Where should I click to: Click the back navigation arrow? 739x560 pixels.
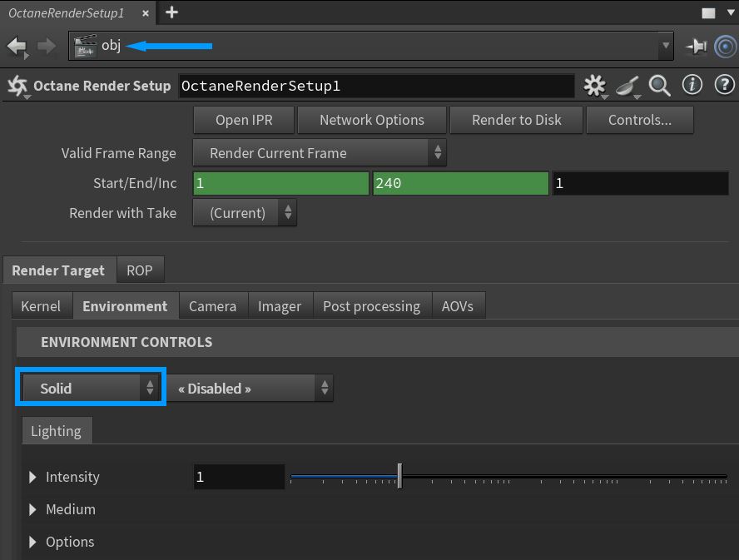pos(17,47)
